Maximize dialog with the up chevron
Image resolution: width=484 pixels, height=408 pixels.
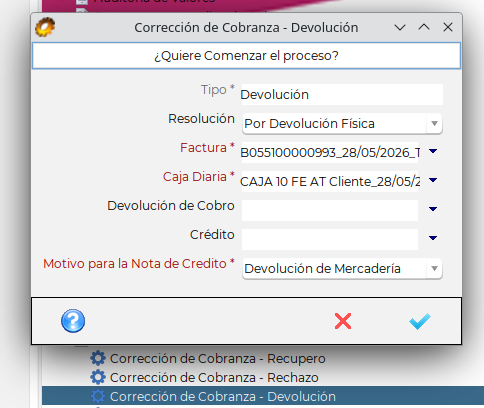[424, 27]
